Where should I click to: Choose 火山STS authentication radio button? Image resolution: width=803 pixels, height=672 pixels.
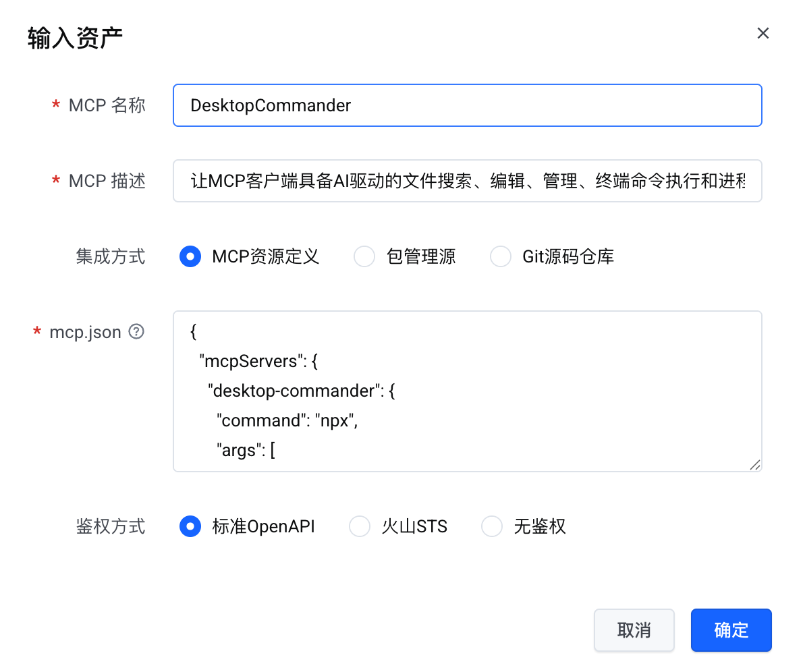click(360, 526)
